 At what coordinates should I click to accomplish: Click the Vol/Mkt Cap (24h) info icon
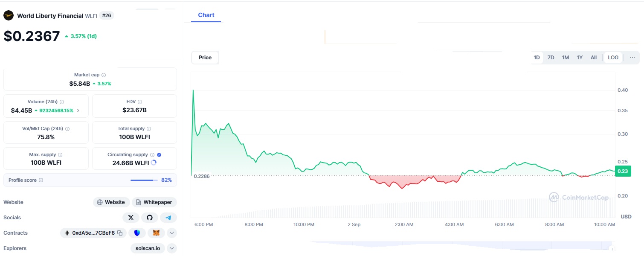(x=67, y=128)
